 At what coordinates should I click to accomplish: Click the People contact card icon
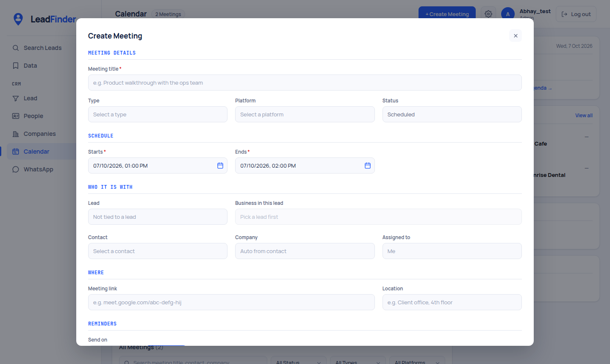16,116
